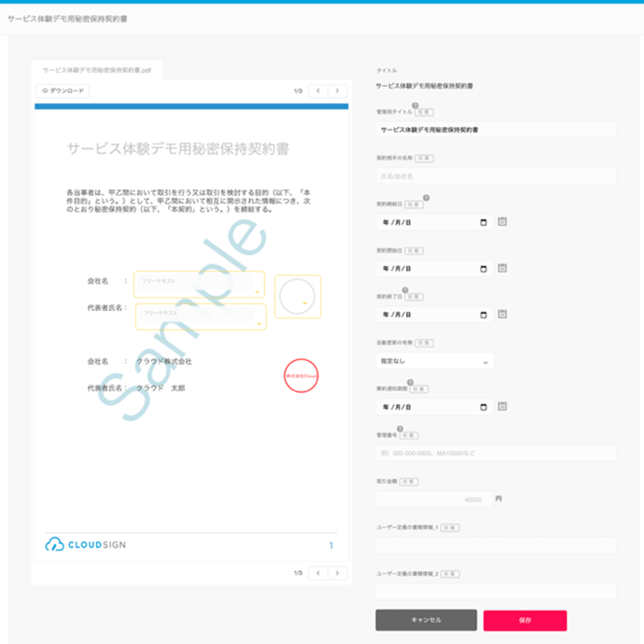
Task: Click the ユーザー定義の書類情報_2 input
Action: click(x=496, y=592)
